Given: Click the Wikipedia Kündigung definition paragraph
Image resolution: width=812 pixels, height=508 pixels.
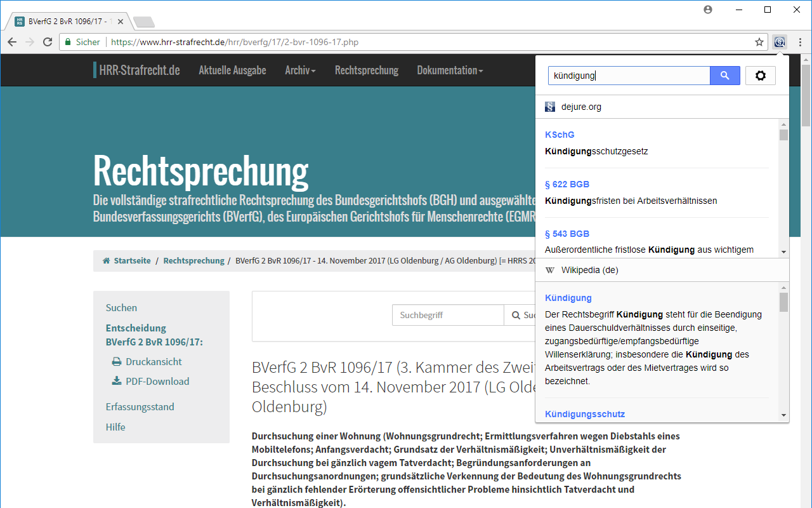Looking at the screenshot, I should 654,348.
